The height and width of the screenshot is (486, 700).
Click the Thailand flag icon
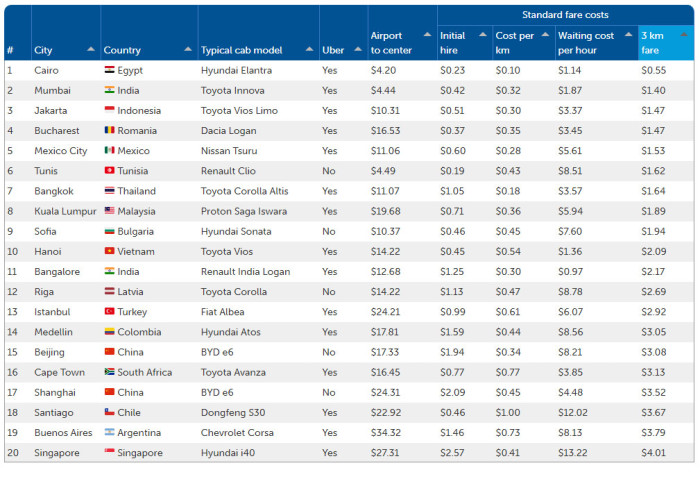(x=109, y=191)
